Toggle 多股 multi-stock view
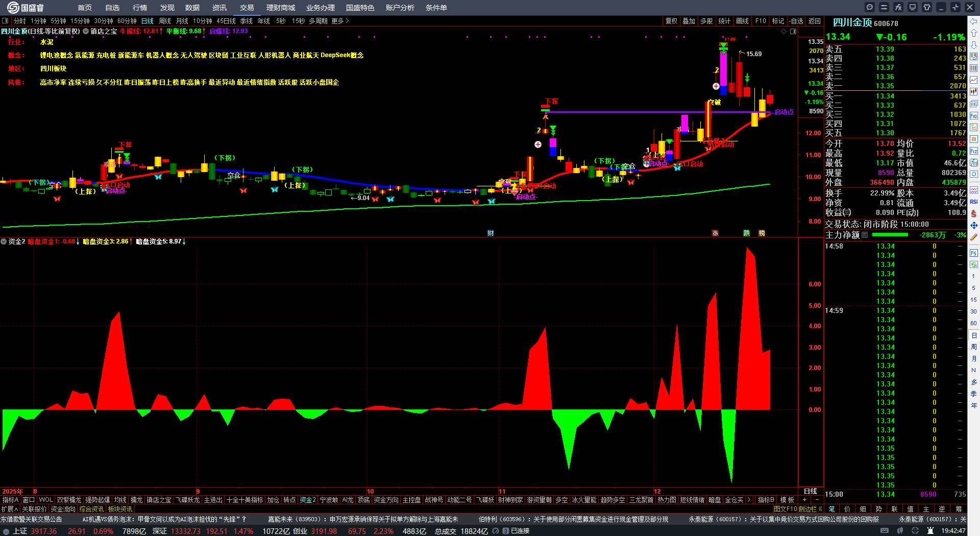This screenshot has height=536, width=980. coord(706,21)
